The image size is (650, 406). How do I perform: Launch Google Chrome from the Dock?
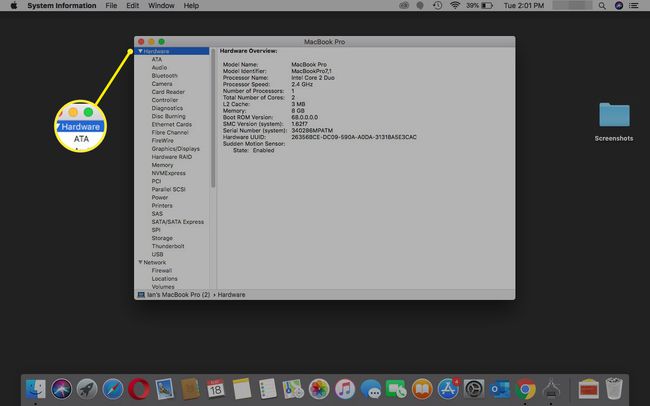[x=525, y=389]
